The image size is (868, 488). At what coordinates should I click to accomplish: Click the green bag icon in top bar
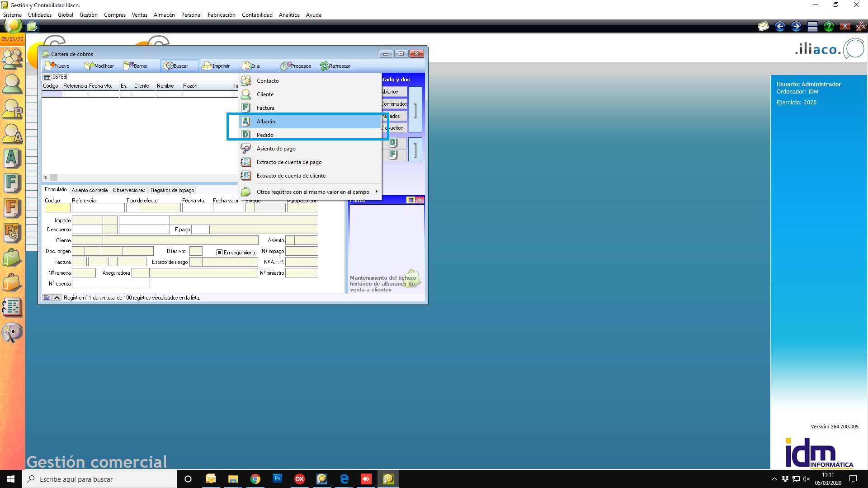point(32,26)
